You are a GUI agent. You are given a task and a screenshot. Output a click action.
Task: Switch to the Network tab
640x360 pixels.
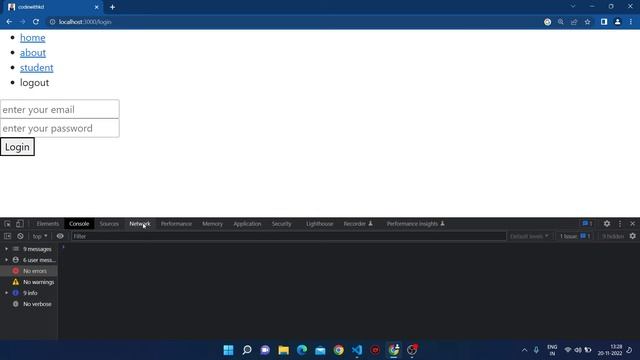(x=140, y=224)
